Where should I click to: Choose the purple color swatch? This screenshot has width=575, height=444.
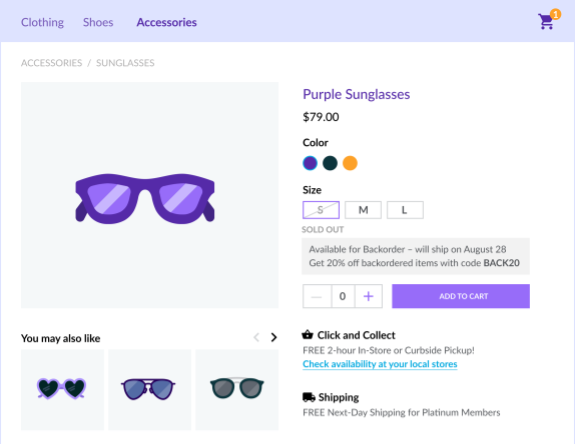[310, 163]
